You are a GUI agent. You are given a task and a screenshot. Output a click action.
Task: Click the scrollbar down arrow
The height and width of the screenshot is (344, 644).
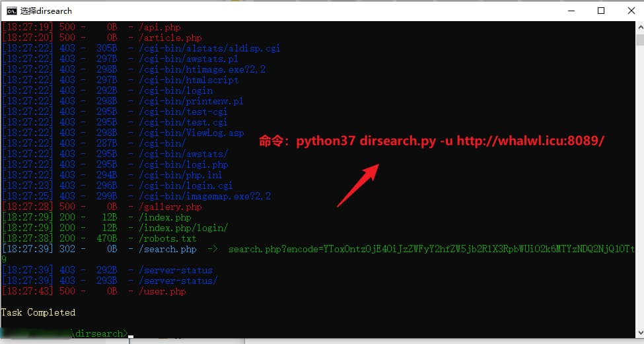click(x=640, y=332)
